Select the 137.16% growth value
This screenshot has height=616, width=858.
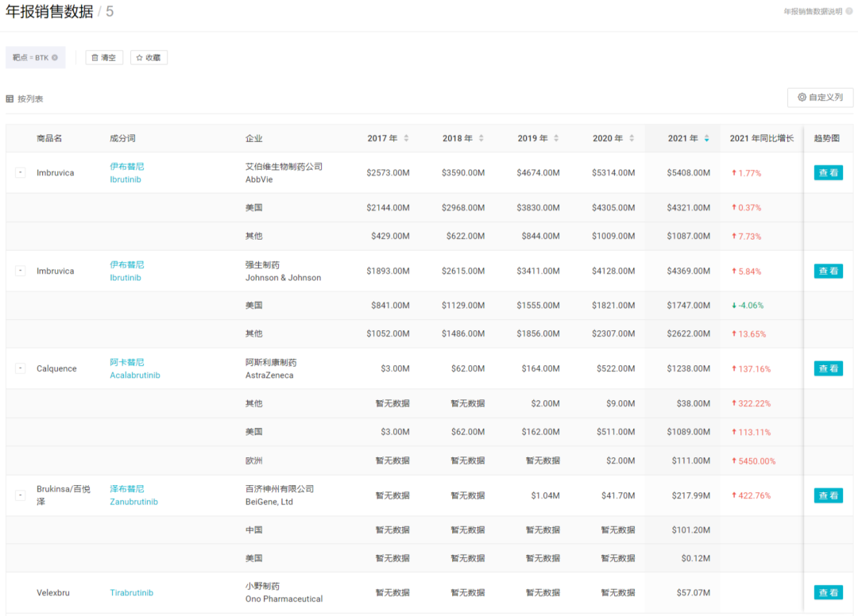[752, 369]
